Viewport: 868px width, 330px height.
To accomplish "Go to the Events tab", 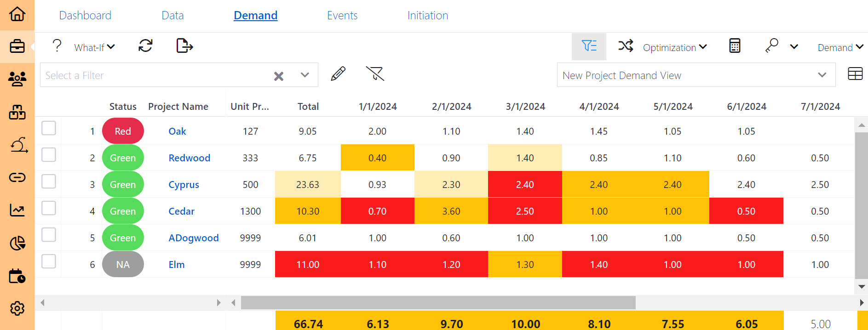I will 342,16.
